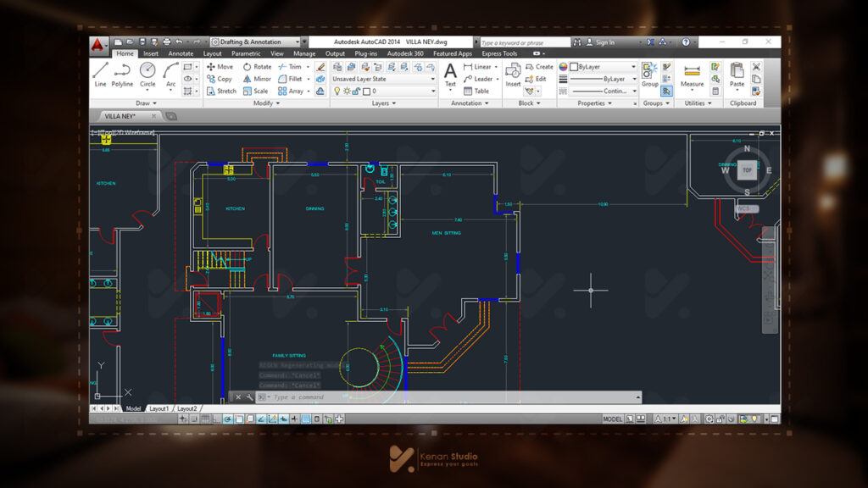Screen dimensions: 868x488
Task: Open the Text annotation tool
Action: [x=450, y=74]
